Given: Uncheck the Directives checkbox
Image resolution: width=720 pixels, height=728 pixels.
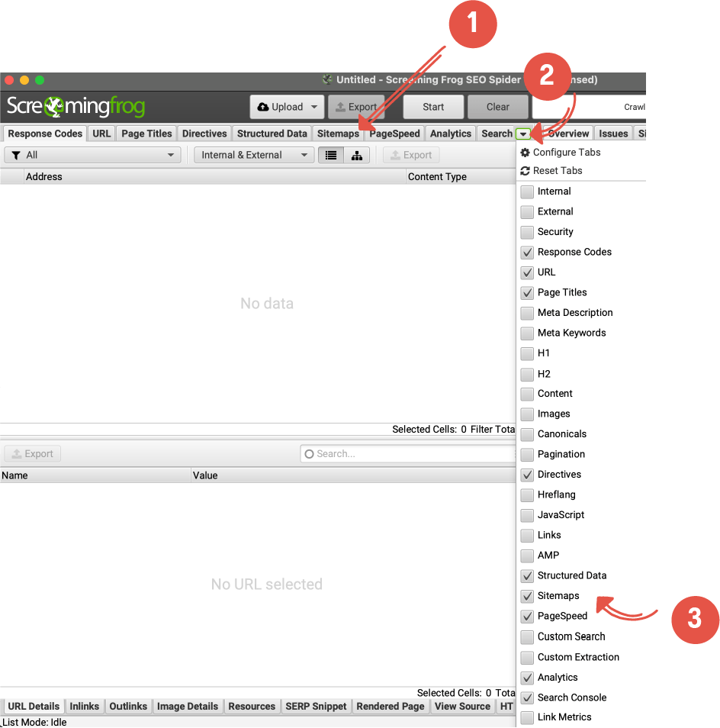Looking at the screenshot, I should coord(527,475).
